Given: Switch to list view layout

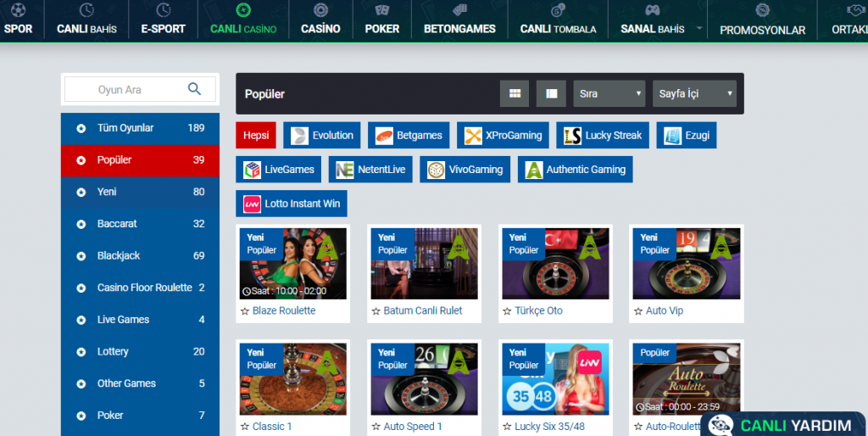Looking at the screenshot, I should point(551,93).
